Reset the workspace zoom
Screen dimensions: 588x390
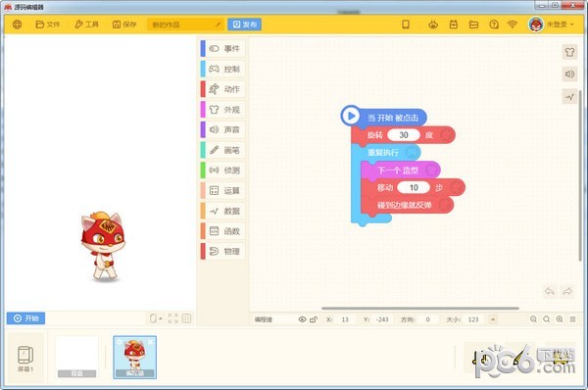(547, 319)
